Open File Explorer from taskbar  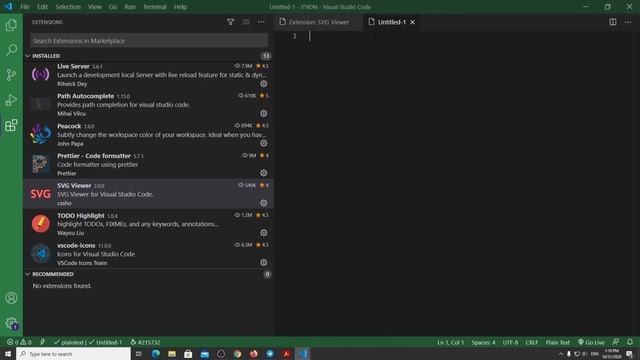coord(172,353)
